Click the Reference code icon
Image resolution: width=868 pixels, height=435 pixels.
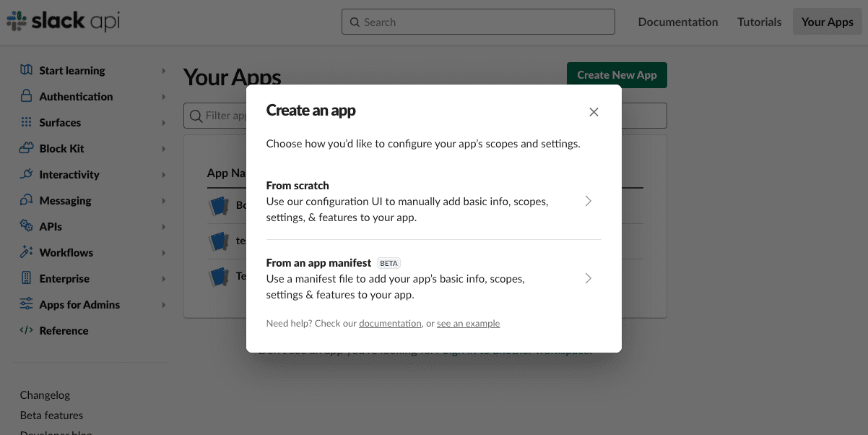point(27,330)
